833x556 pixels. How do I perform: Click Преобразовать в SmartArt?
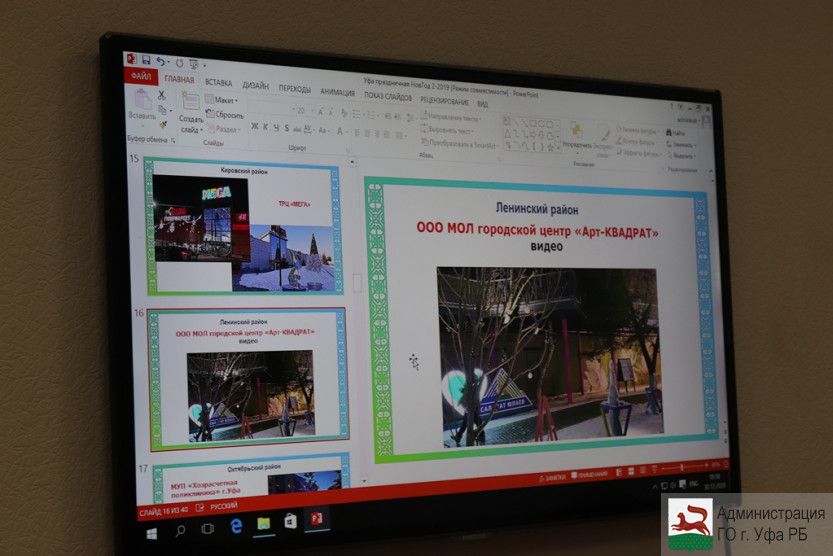[x=459, y=144]
